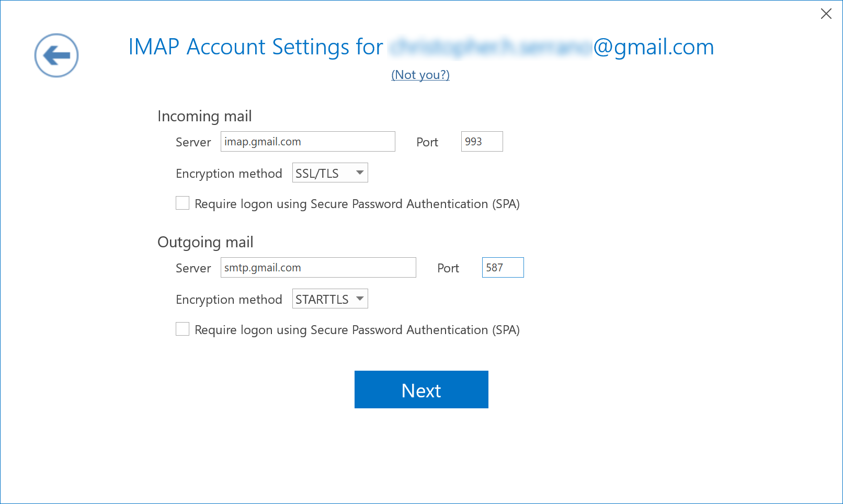The width and height of the screenshot is (843, 504).
Task: Click the Encryption method label beside SSL/TLS
Action: point(229,174)
